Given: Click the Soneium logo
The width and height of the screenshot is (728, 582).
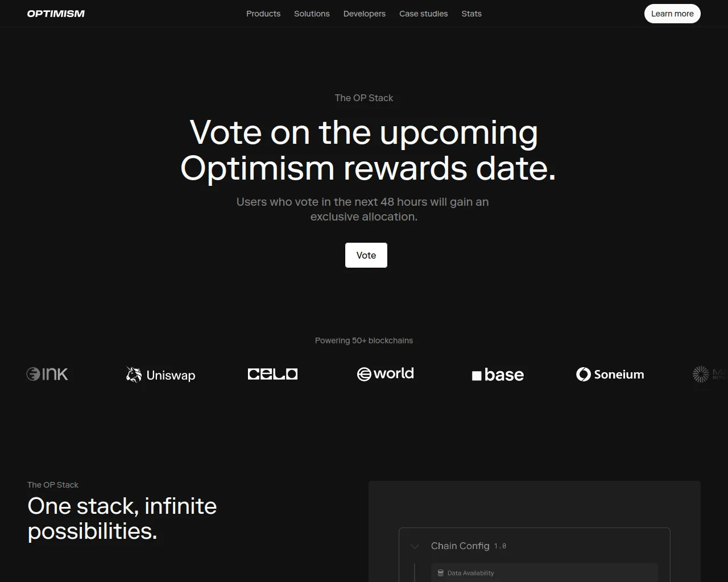Looking at the screenshot, I should point(610,374).
